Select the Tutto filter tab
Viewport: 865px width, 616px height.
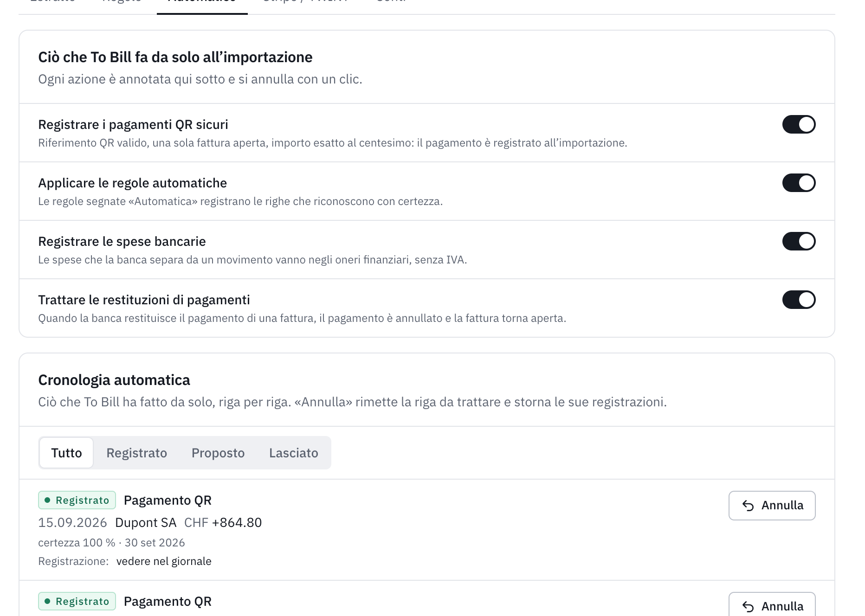pos(66,453)
